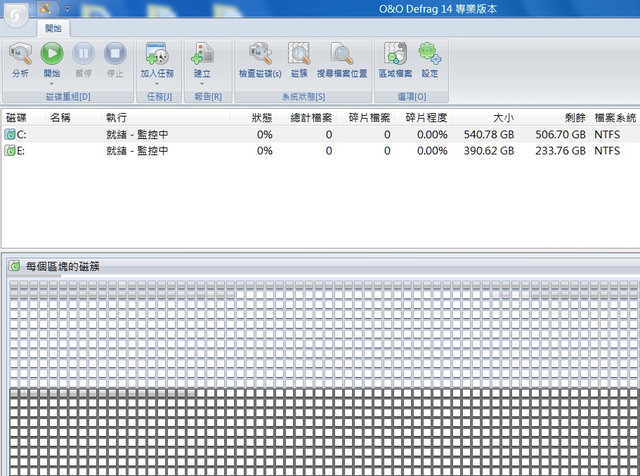640x476 pixels.
Task: Click the 233.76 GB free space cell
Action: pos(560,151)
